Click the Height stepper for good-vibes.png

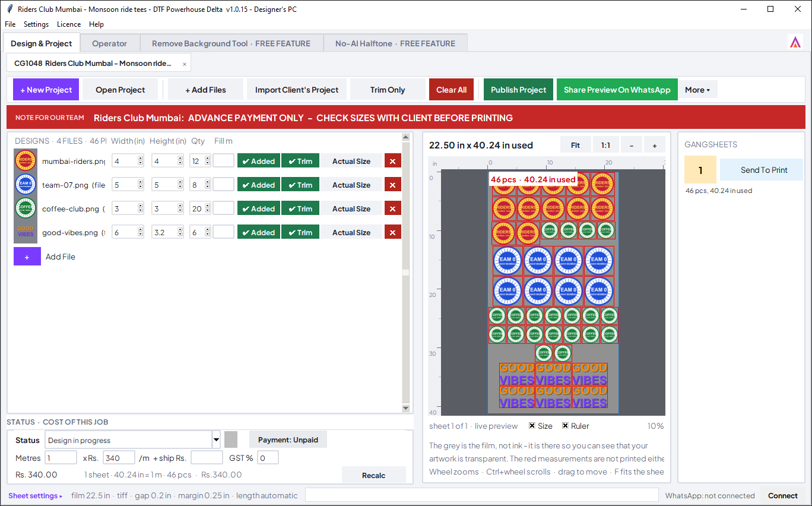[x=180, y=232]
